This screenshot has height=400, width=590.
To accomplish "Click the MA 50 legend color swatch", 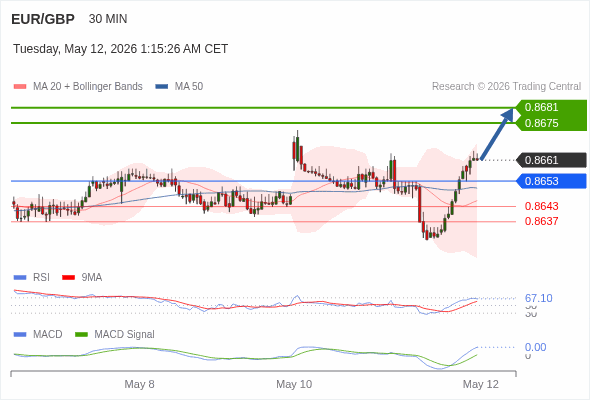I will (x=162, y=87).
